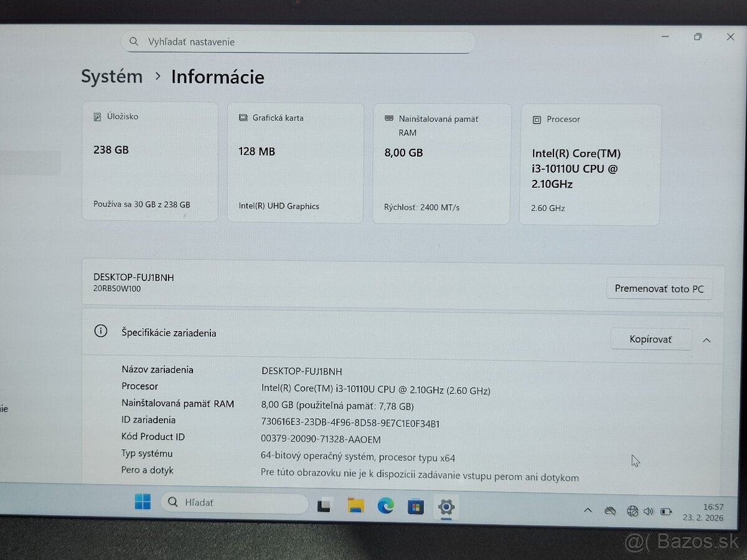Collapse the Špecifikácie zariadenia section
This screenshot has height=560, width=747.
tap(707, 339)
